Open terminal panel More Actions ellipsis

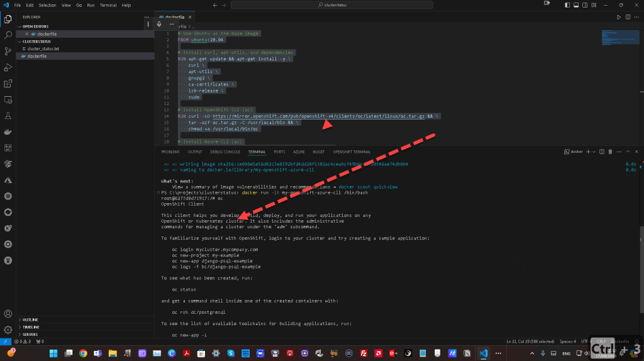click(619, 152)
